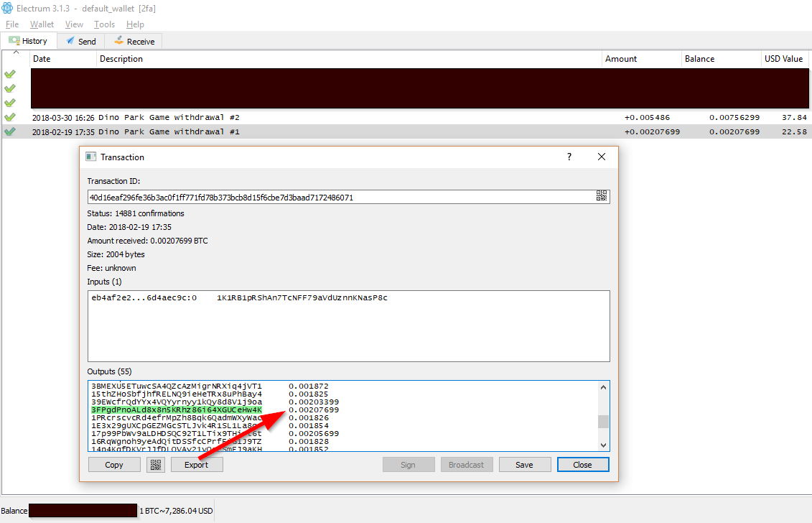Viewport: 812px width, 523px height.
Task: Open the File menu
Action: (12, 24)
